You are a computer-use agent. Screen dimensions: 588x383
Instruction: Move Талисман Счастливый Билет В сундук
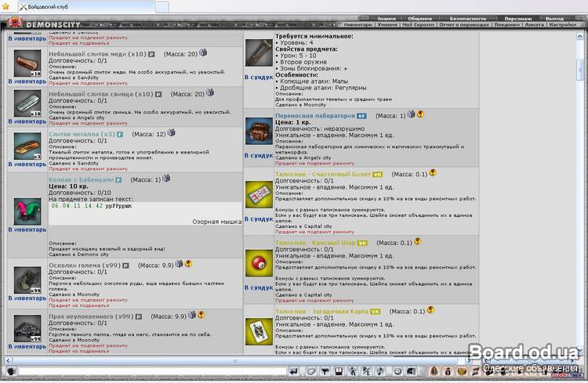[259, 219]
